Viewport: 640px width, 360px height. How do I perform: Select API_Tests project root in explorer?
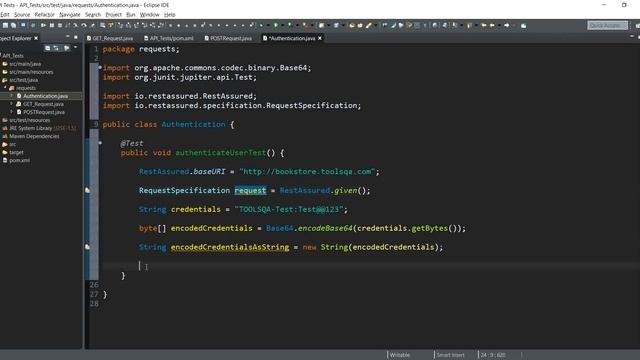13,56
